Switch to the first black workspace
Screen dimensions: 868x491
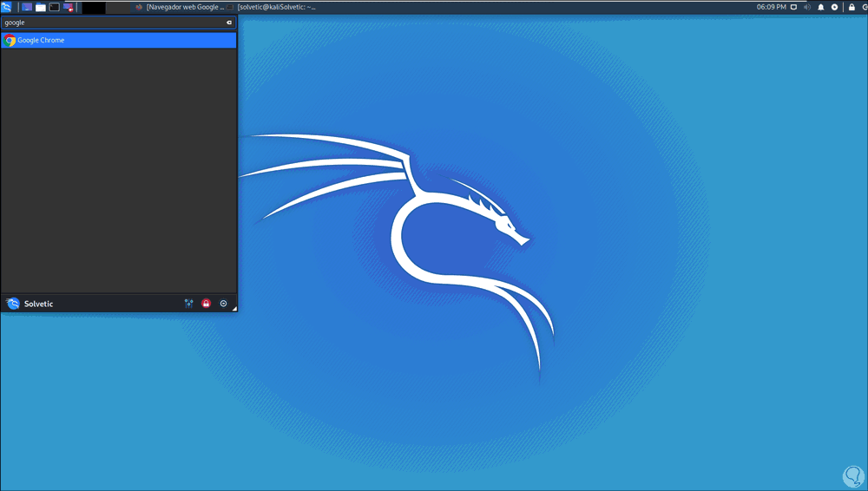click(94, 7)
